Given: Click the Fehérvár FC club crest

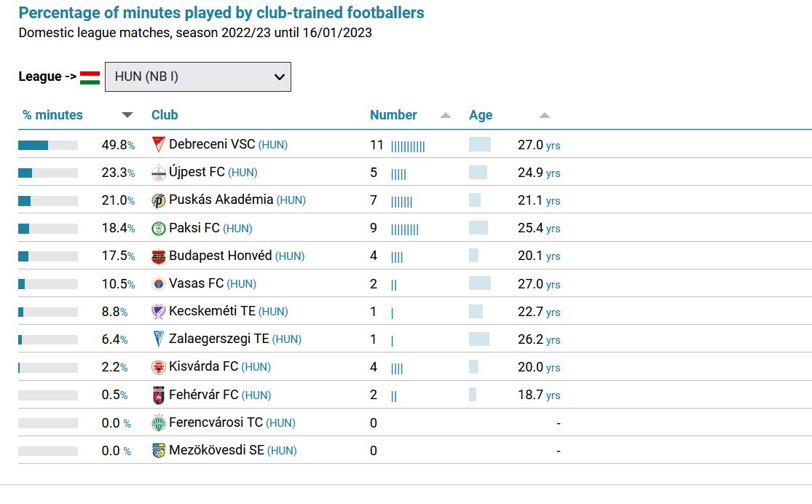Looking at the screenshot, I should point(159,395).
